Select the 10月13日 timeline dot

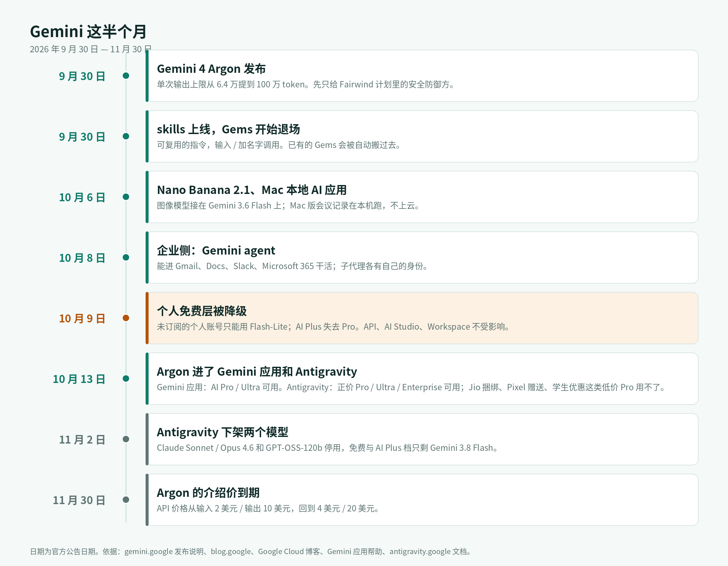[x=126, y=379]
